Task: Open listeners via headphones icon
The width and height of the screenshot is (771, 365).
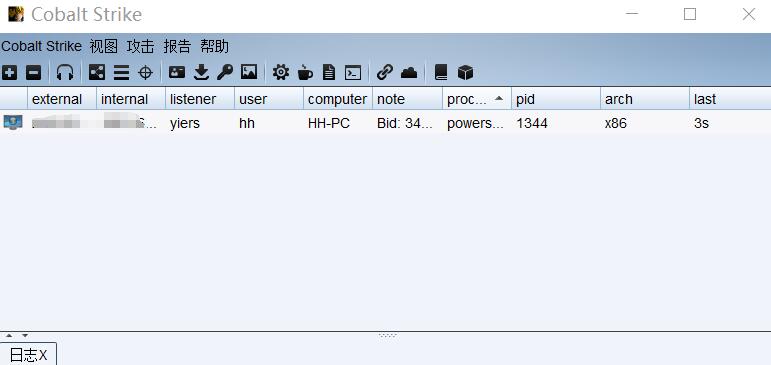Action: [65, 73]
